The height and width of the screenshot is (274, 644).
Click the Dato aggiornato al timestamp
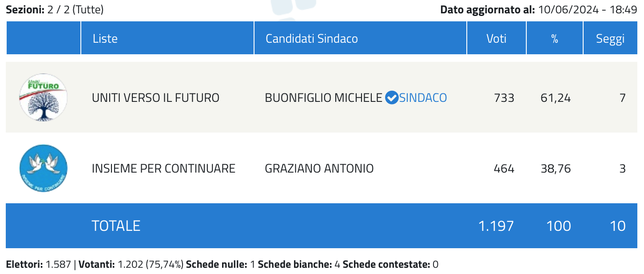tap(539, 9)
